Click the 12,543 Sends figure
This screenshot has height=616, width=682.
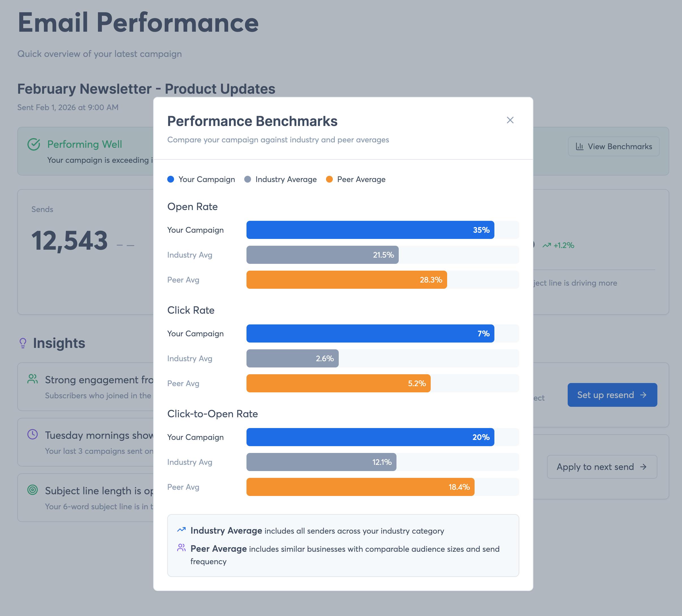pyautogui.click(x=70, y=241)
